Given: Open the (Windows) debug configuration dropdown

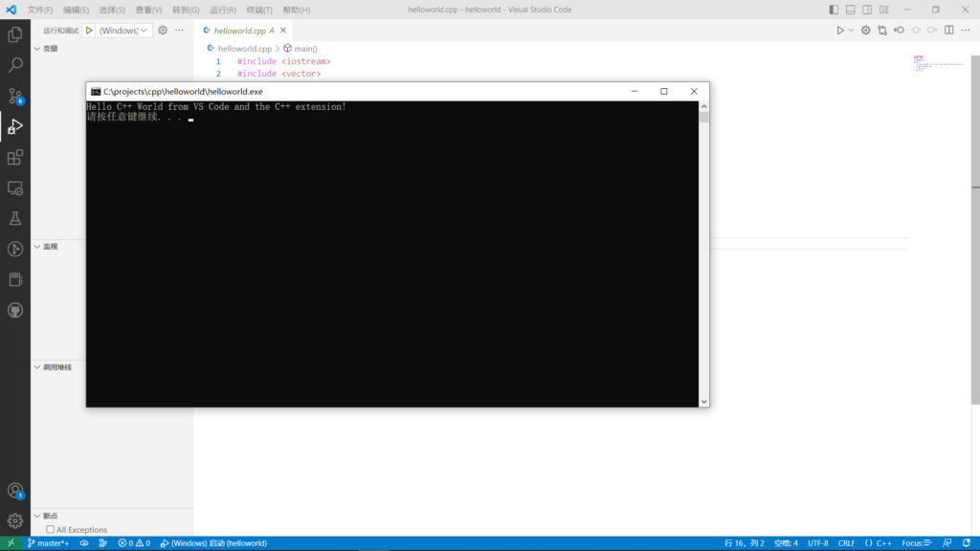Looking at the screenshot, I should [124, 31].
